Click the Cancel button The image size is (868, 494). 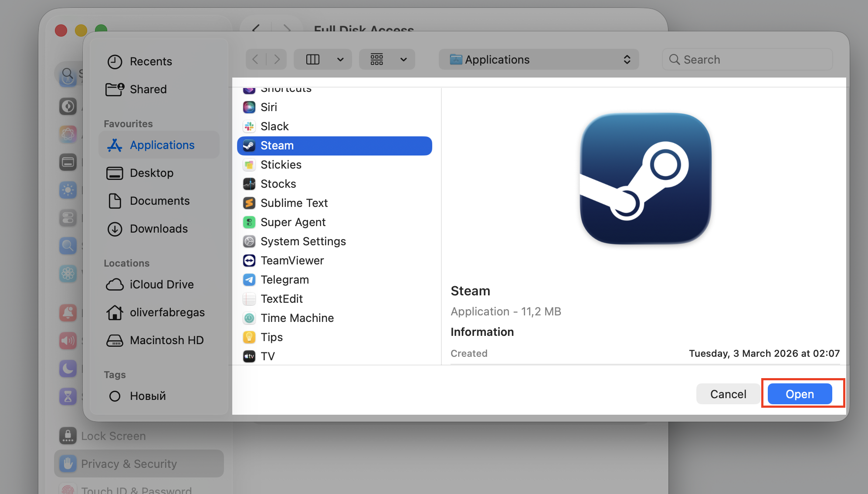728,394
